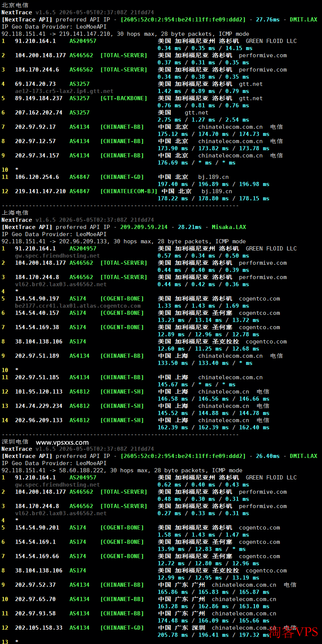Select hop IP 154.54.169.1

pyautogui.click(x=35, y=542)
